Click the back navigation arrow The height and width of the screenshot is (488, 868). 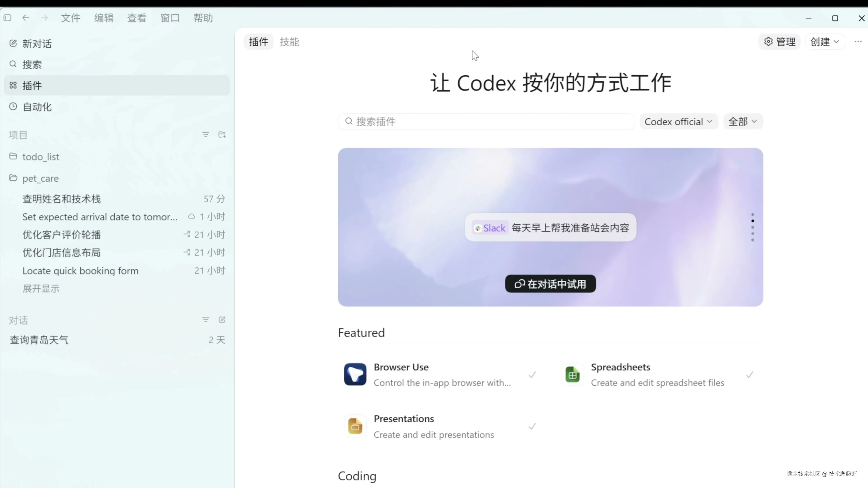click(26, 18)
